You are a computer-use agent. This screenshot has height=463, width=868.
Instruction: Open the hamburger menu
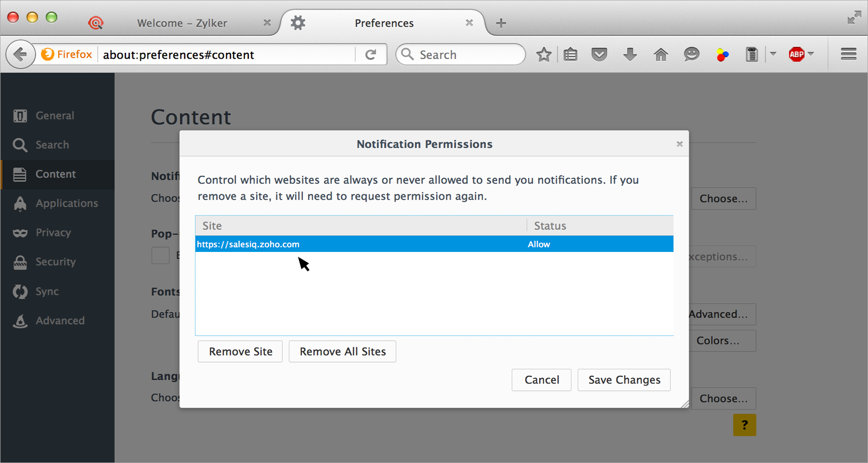[848, 54]
